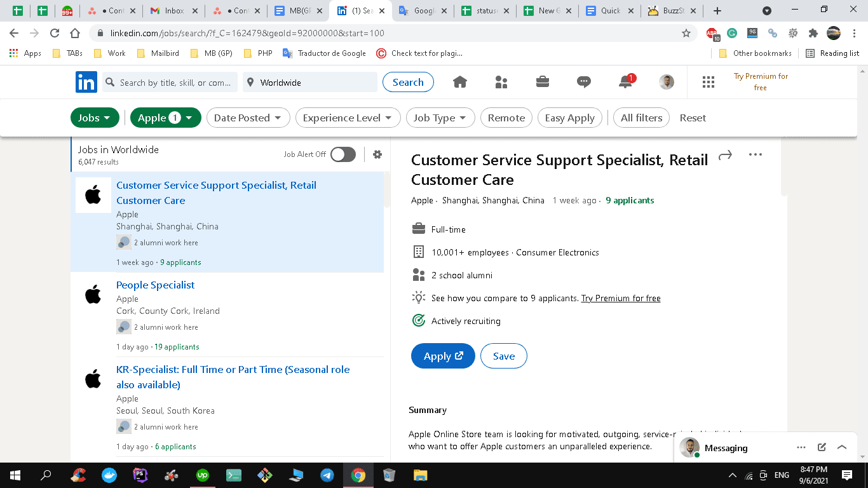Screen dimensions: 868x488
Task: Open profile avatar menu in navbar
Action: click(667, 82)
